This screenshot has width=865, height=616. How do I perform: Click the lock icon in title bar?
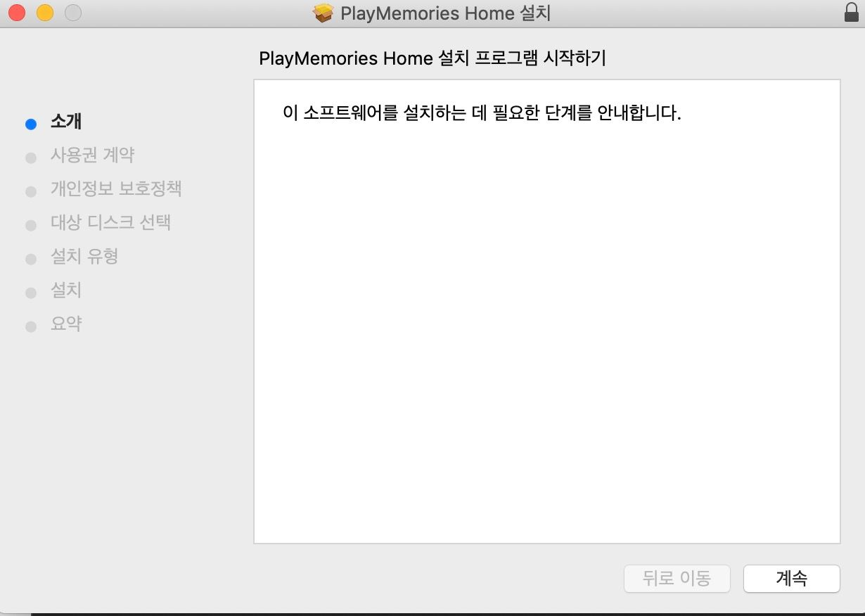(851, 13)
